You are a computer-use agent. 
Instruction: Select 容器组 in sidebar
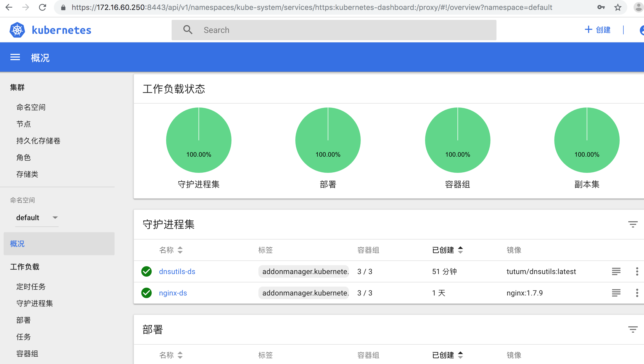27,354
